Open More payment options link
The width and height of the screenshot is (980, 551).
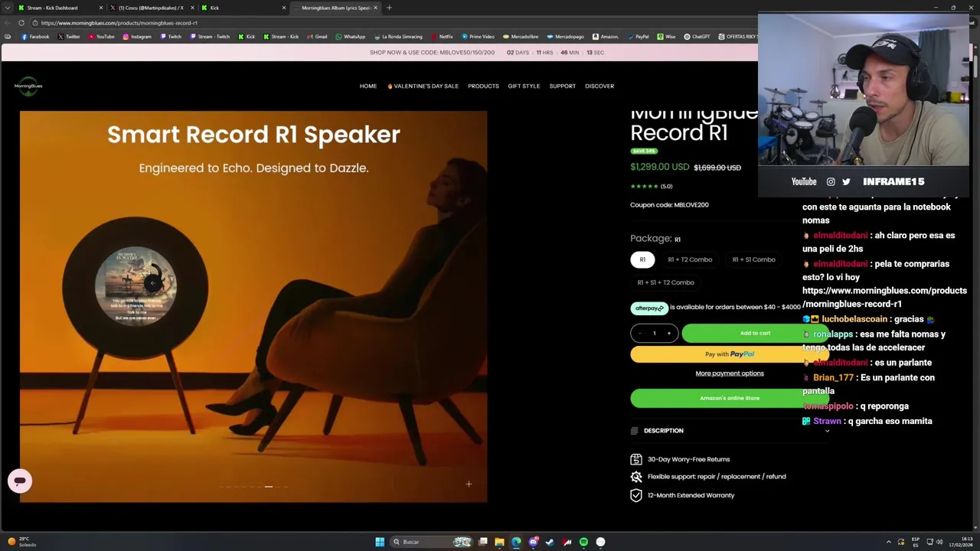pos(730,373)
